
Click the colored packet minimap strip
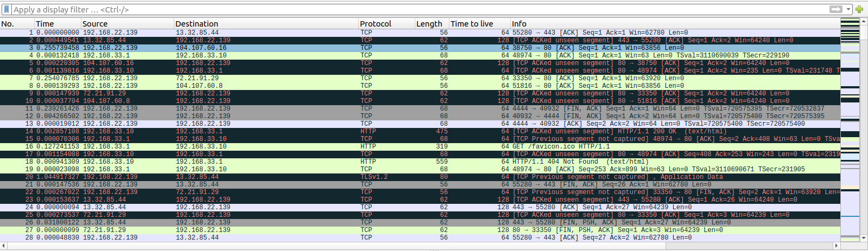(x=850, y=130)
